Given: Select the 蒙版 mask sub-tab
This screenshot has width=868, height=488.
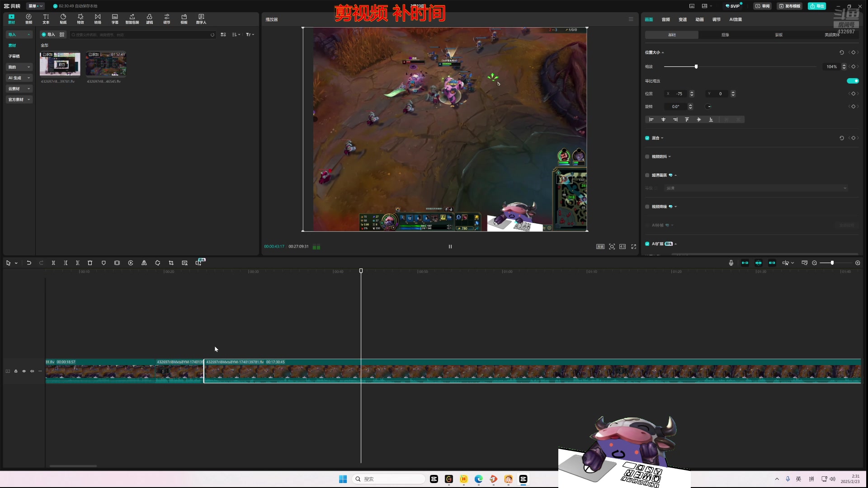Looking at the screenshot, I should pos(778,35).
